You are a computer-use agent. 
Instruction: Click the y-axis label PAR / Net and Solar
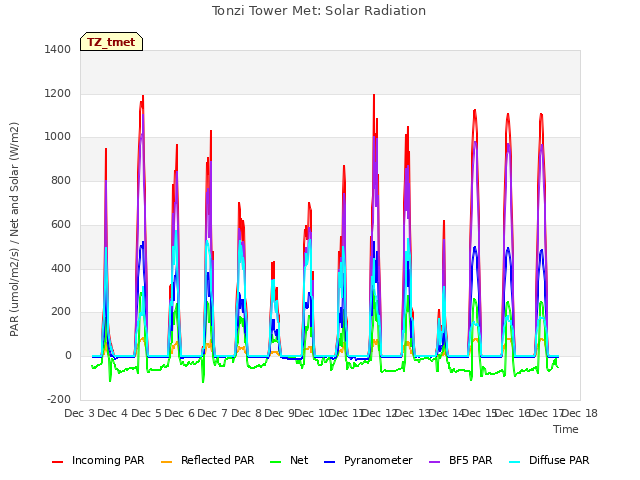coord(14,229)
